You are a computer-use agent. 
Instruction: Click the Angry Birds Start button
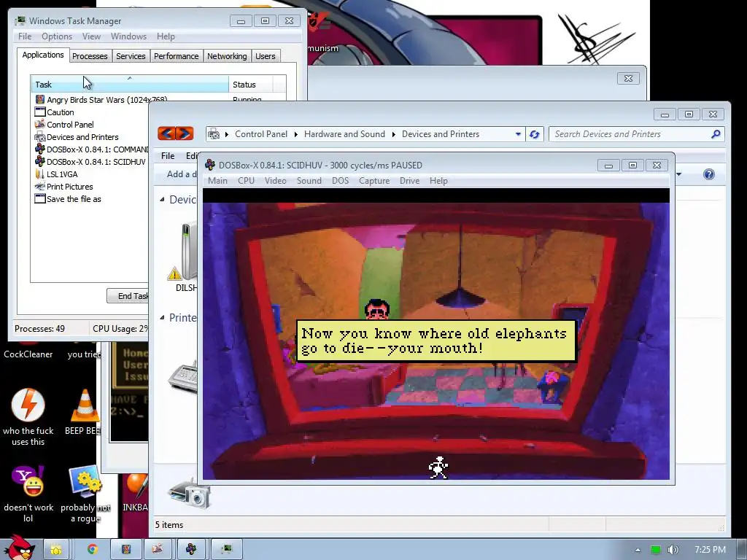(x=19, y=548)
